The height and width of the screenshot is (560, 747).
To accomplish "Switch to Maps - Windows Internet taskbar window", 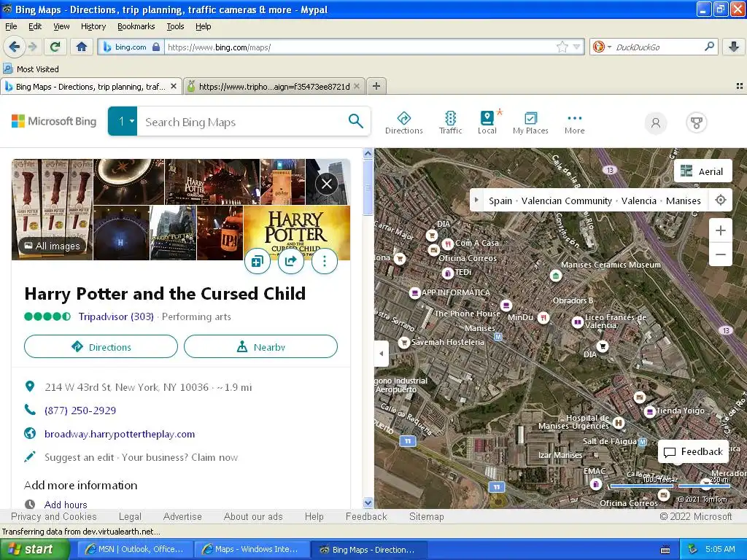I will click(251, 549).
